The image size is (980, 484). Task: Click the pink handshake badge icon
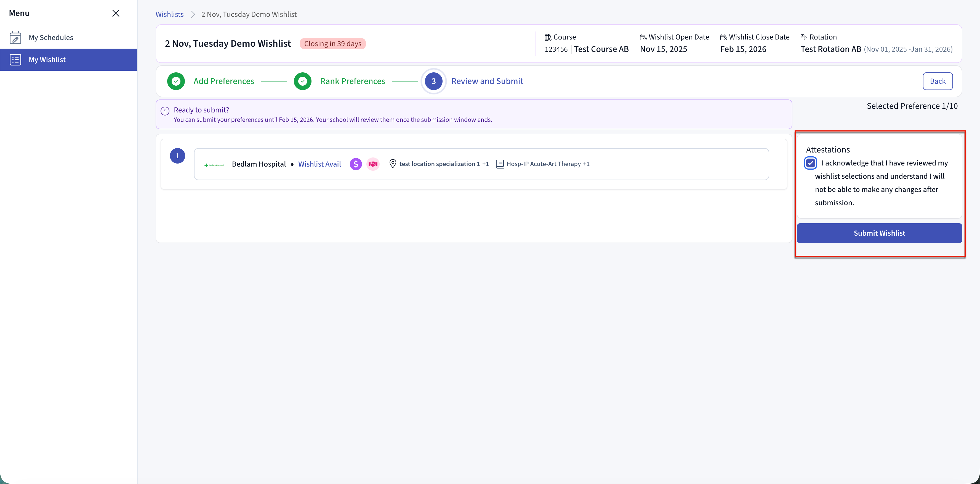[x=373, y=164]
